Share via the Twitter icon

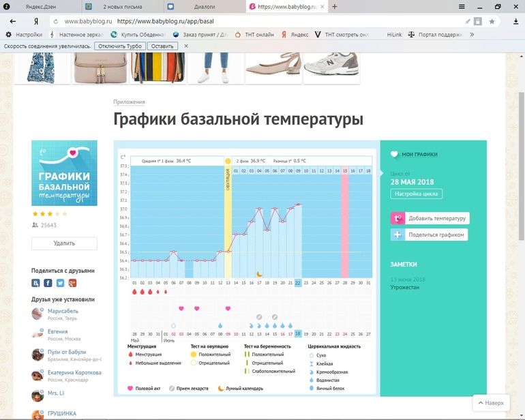pos(60,283)
